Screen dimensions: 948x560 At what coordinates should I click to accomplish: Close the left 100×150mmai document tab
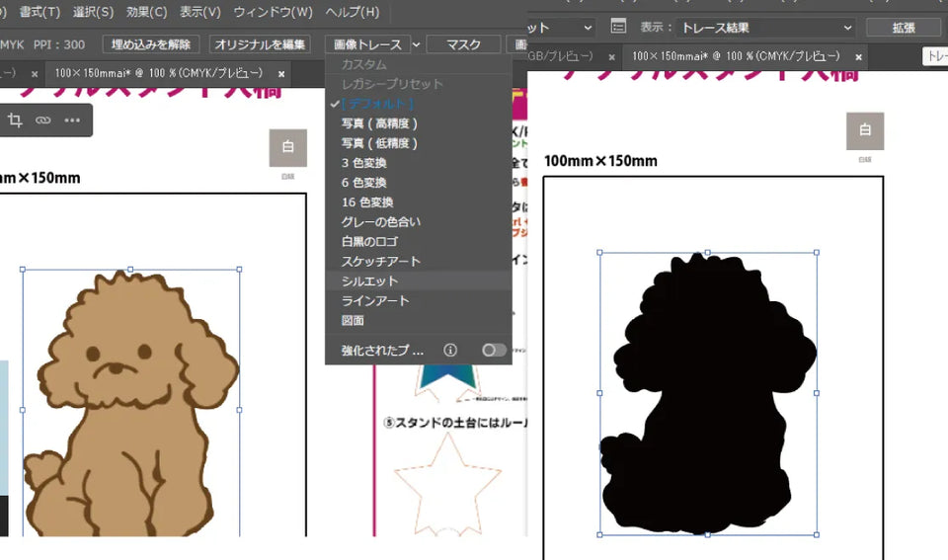click(x=281, y=73)
